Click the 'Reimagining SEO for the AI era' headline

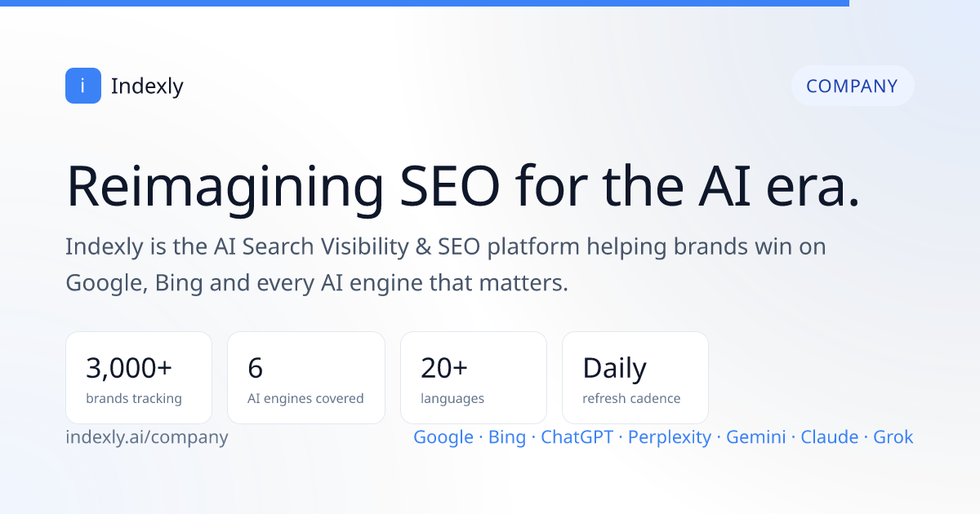pos(463,186)
